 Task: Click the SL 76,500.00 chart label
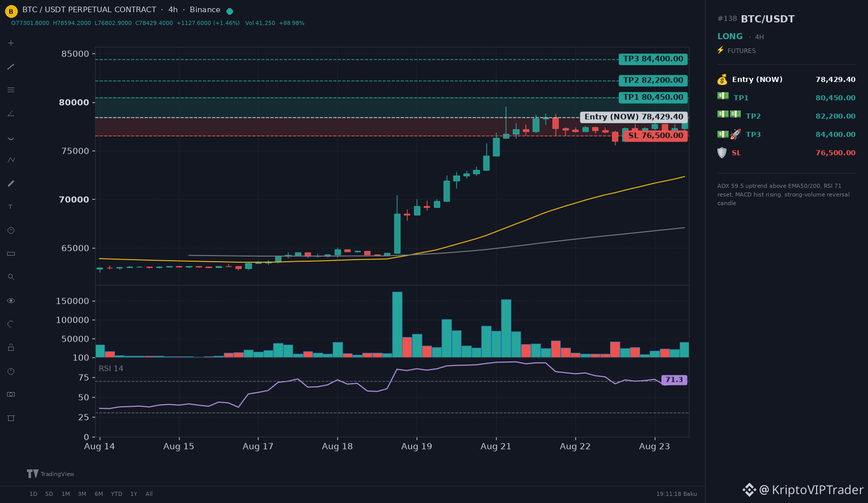point(656,135)
